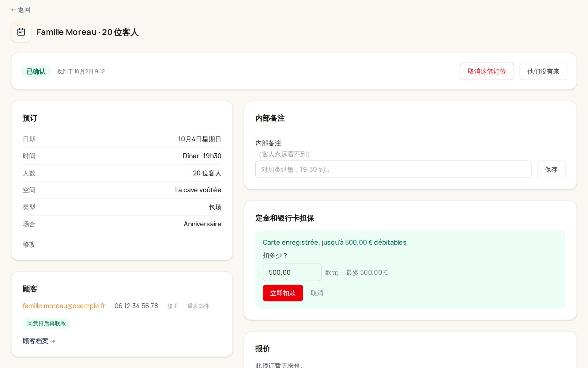
Task: Click the La cave voûtée space value
Action: (x=198, y=190)
